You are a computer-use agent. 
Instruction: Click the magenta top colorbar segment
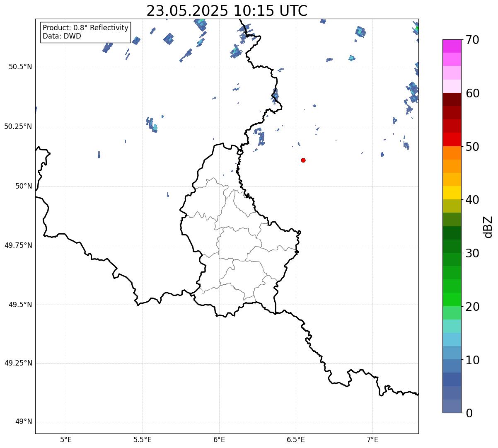click(x=452, y=46)
